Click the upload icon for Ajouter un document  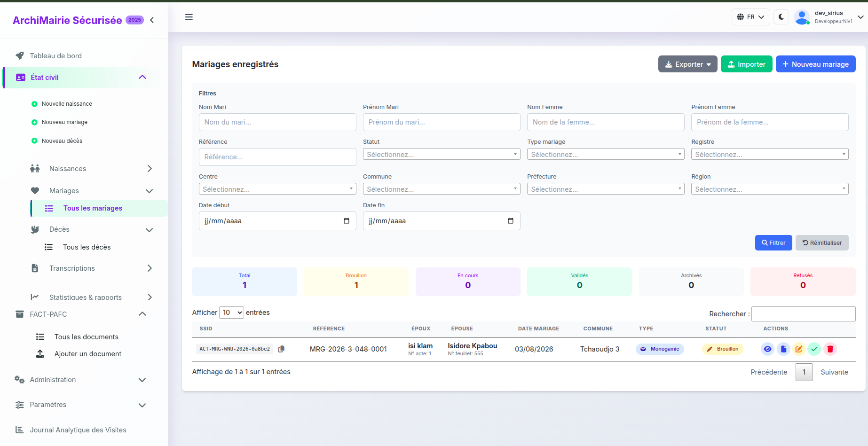40,353
